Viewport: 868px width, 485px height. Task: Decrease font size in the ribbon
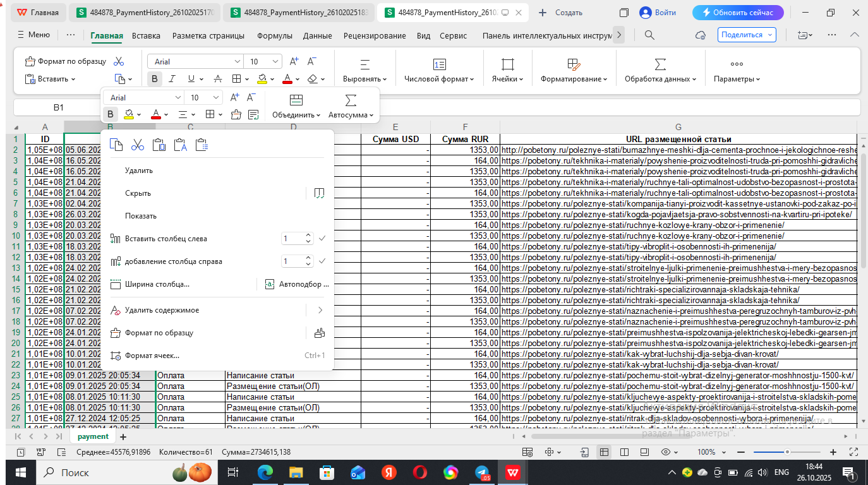pyautogui.click(x=311, y=61)
